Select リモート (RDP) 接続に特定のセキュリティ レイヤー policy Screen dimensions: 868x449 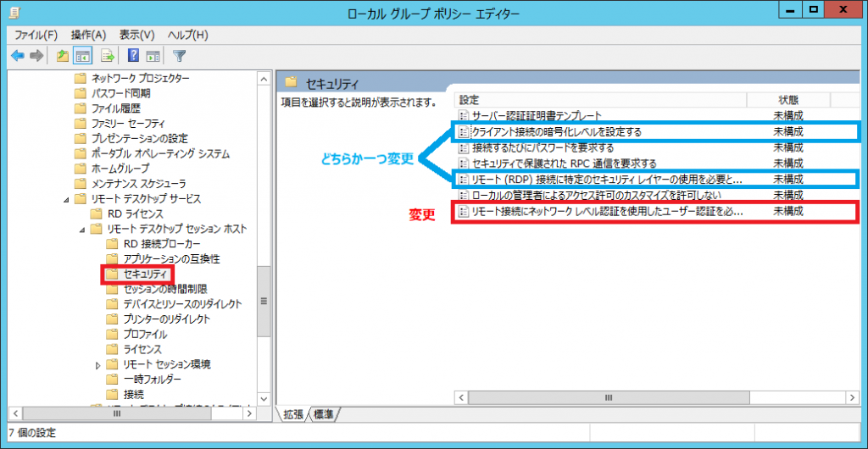607,179
